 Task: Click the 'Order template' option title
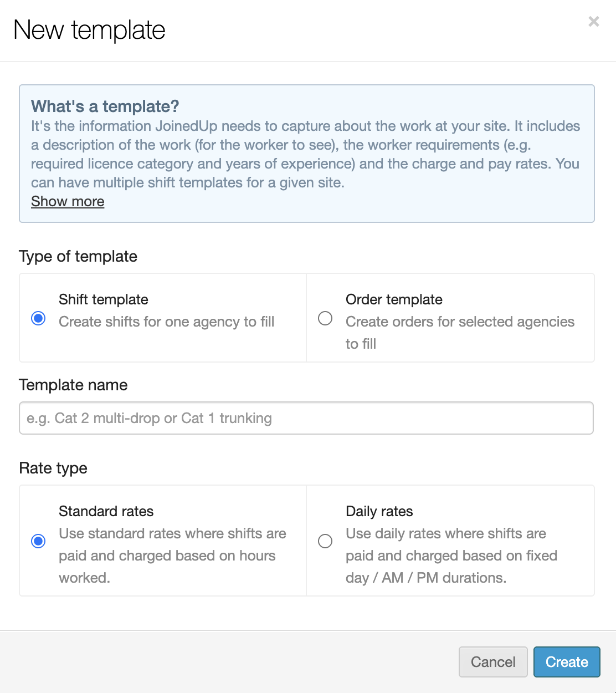click(394, 299)
